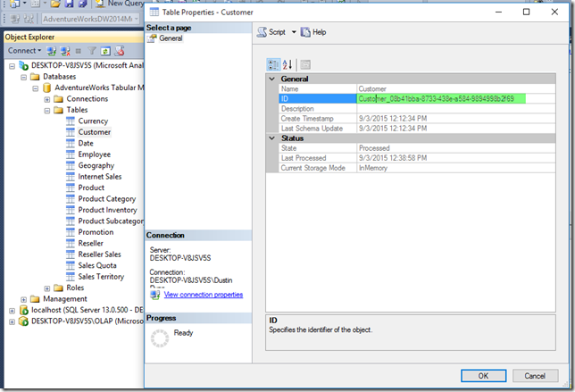Click the Filter icon in Object Explorer
Screen dimensions: 575x392
tap(92, 51)
